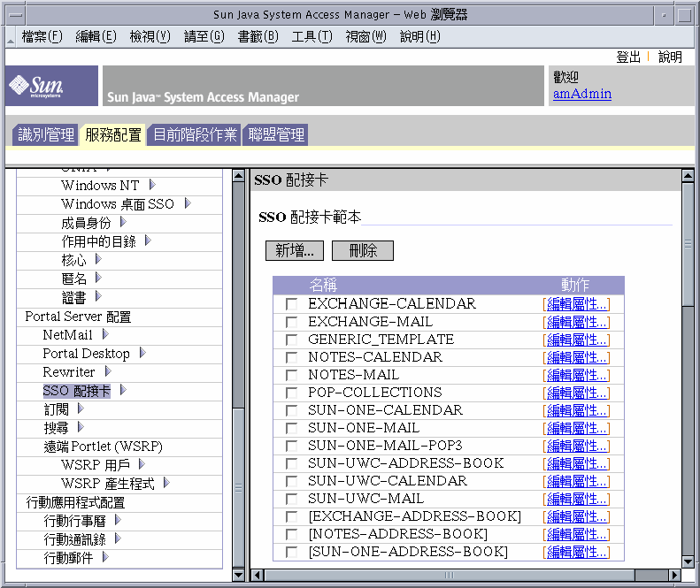Click left pane scrollbar down arrow
Viewport: 700px width, 588px height.
point(238,575)
